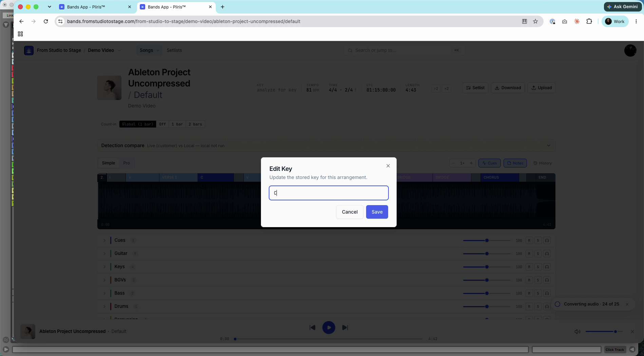The width and height of the screenshot is (644, 356).
Task: Solo the Guitar track
Action: point(538,254)
